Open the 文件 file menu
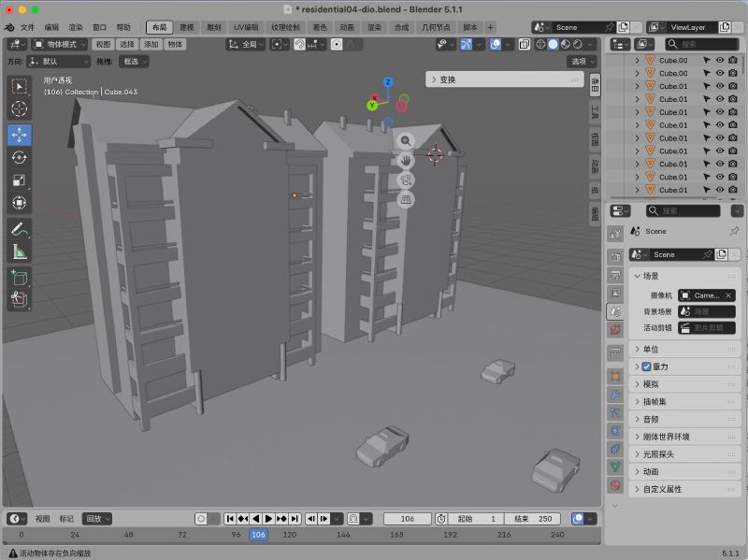 click(27, 27)
